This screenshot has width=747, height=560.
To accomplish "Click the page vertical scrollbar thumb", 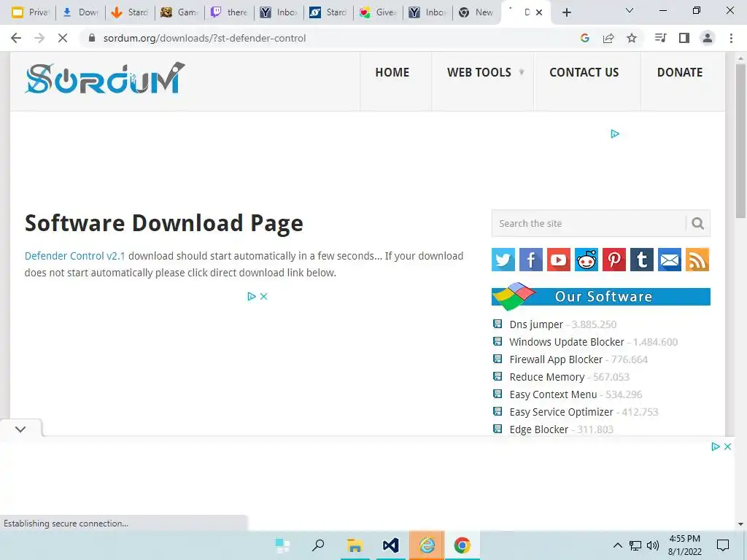I will (x=741, y=141).
